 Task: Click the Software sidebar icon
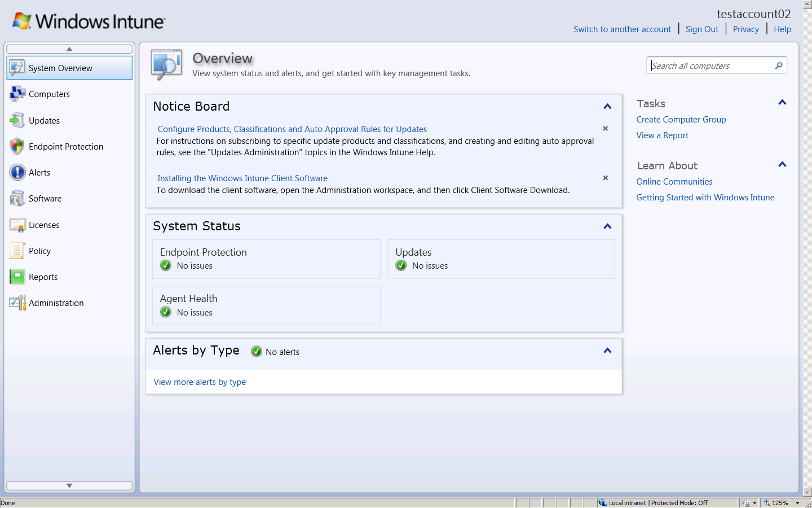[x=17, y=198]
